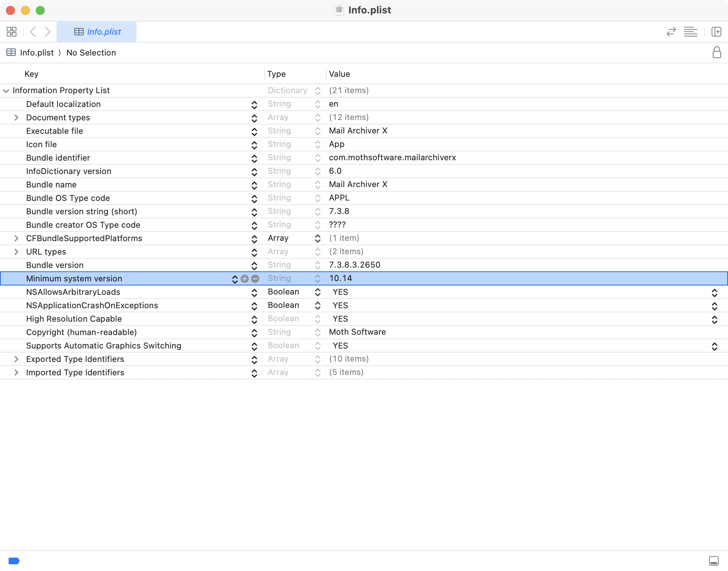Click the document icon in title bar

tap(339, 10)
